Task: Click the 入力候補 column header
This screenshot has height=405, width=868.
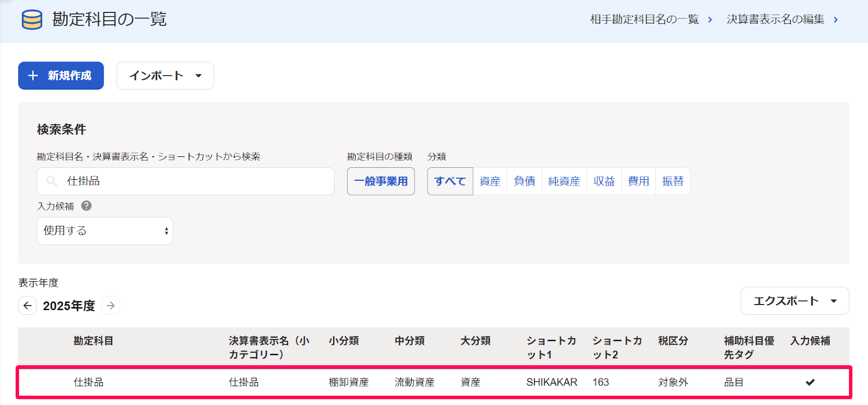Action: click(x=810, y=341)
